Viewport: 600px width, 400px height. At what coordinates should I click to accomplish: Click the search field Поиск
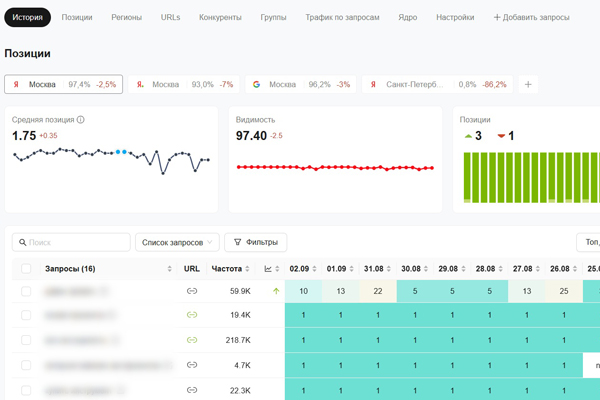click(71, 242)
